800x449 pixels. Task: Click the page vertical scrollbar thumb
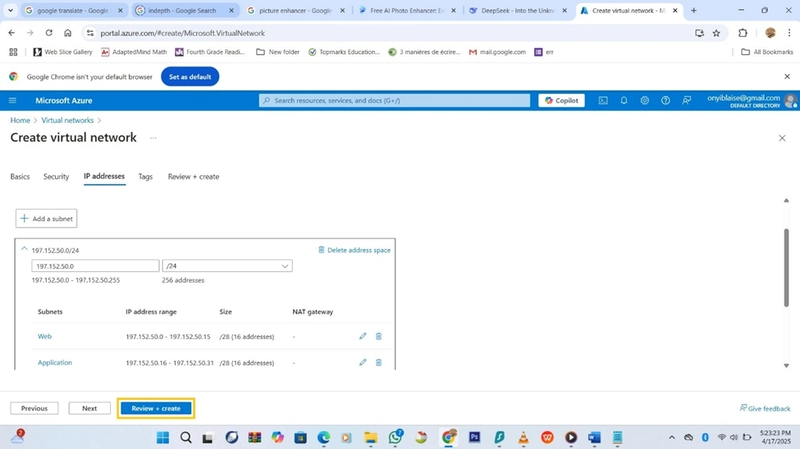786,268
